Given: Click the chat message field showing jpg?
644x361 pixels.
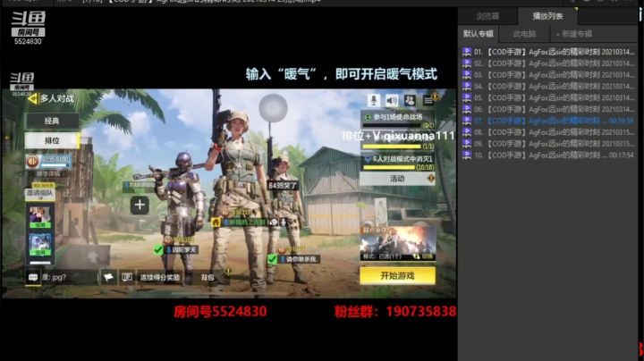Looking at the screenshot, I should pos(69,277).
